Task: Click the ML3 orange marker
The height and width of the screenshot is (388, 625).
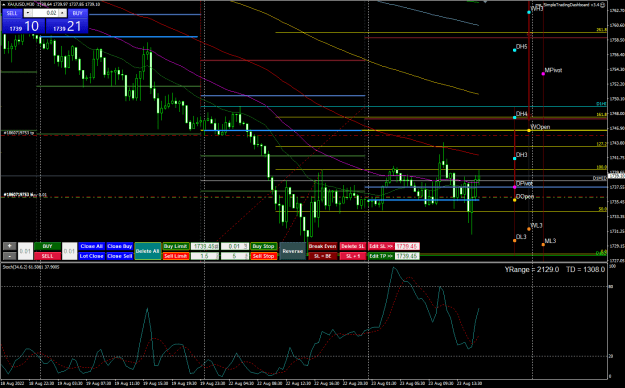Action: pos(543,244)
